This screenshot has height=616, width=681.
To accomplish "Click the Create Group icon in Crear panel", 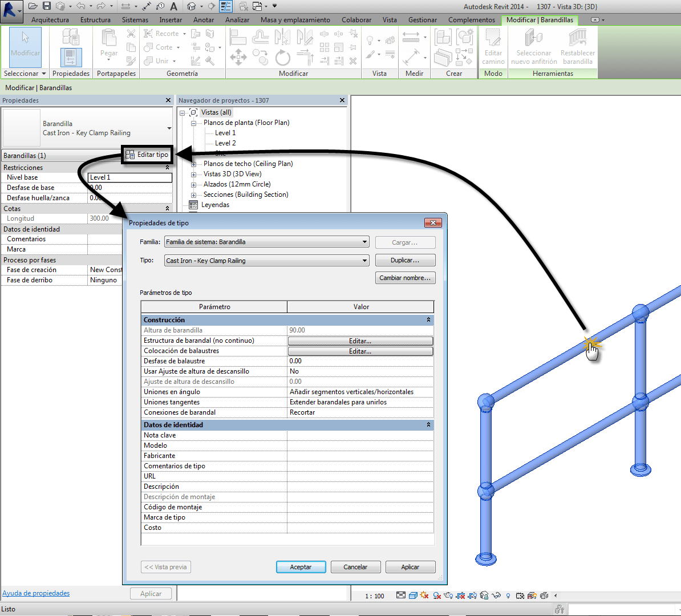I will pyautogui.click(x=465, y=37).
